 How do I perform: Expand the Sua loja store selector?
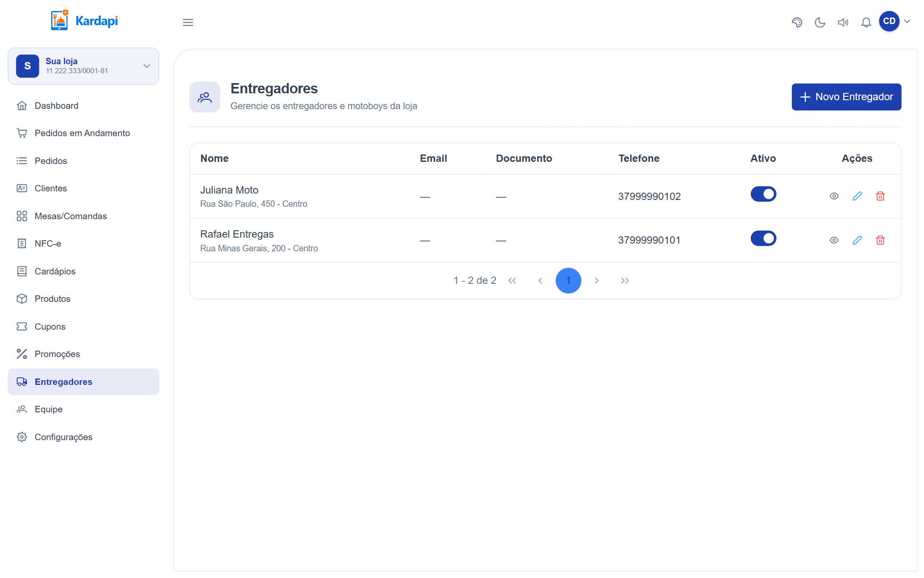coord(83,66)
